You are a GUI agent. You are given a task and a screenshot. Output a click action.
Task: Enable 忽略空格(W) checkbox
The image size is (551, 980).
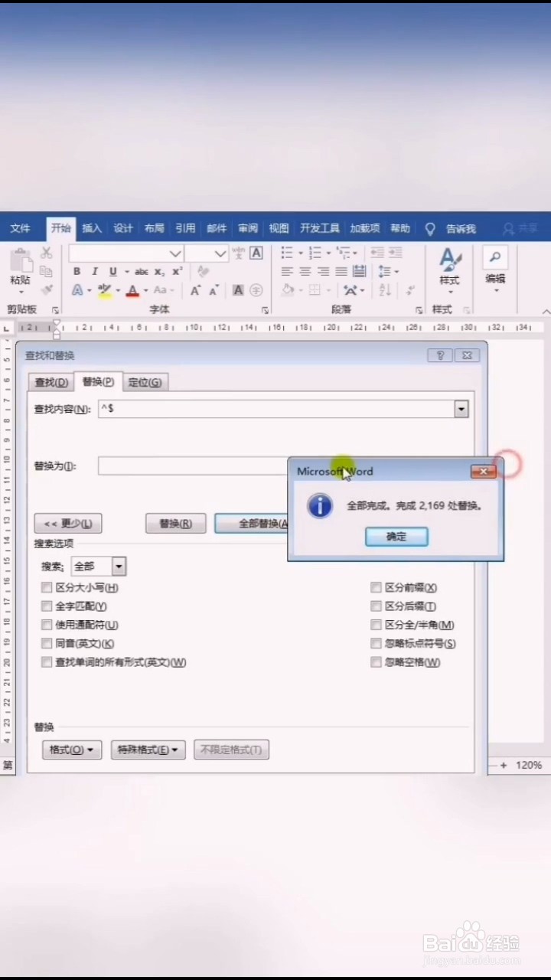coord(376,662)
